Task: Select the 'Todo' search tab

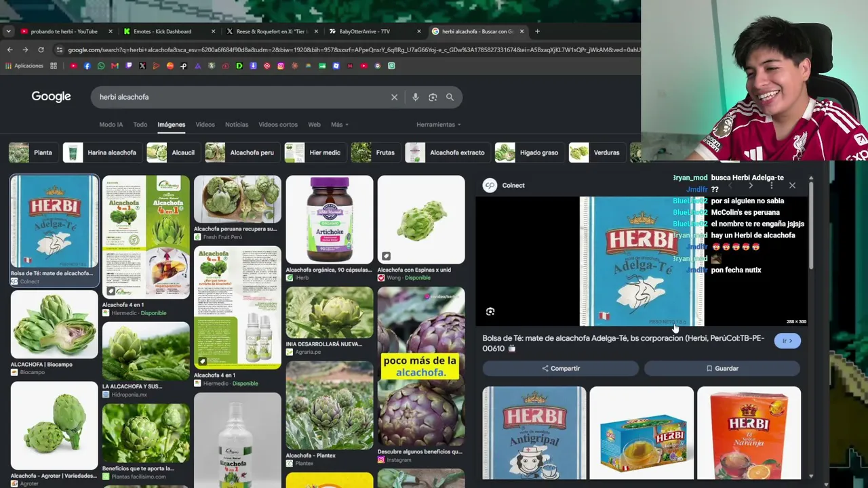Action: click(x=140, y=125)
